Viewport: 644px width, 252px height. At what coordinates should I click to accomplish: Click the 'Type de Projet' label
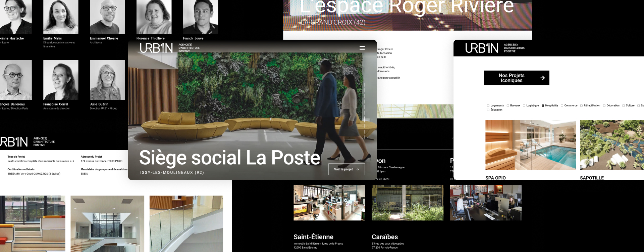click(x=16, y=157)
